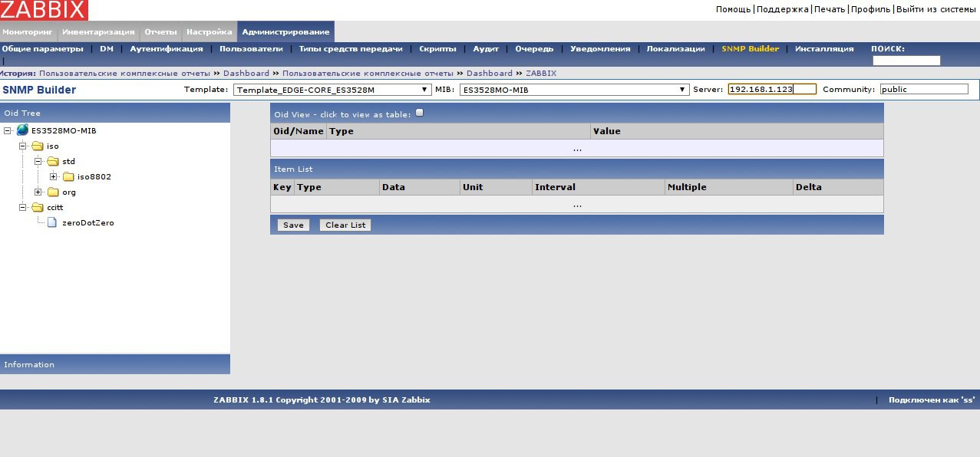Go to Аудит submenu
Screen dimensions: 980x457
coord(486,48)
